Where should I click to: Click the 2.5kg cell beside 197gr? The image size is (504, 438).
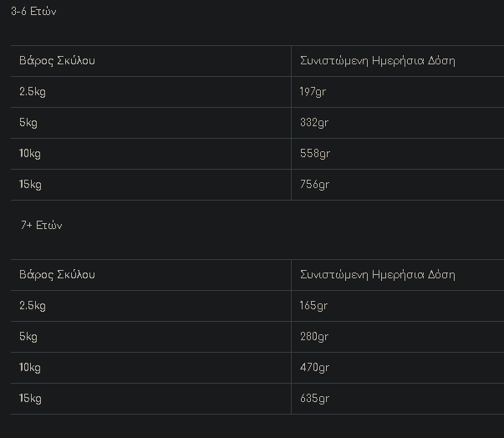(x=33, y=92)
